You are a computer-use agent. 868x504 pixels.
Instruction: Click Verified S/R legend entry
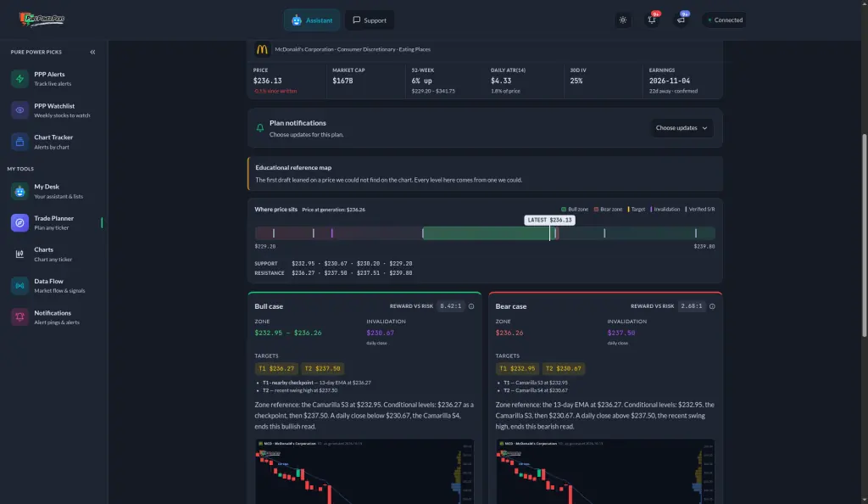(699, 210)
